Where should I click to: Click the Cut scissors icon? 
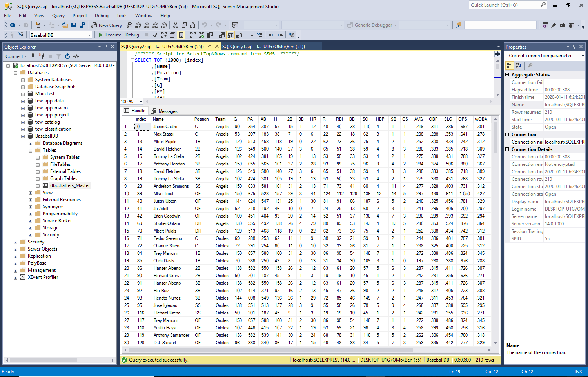click(175, 25)
